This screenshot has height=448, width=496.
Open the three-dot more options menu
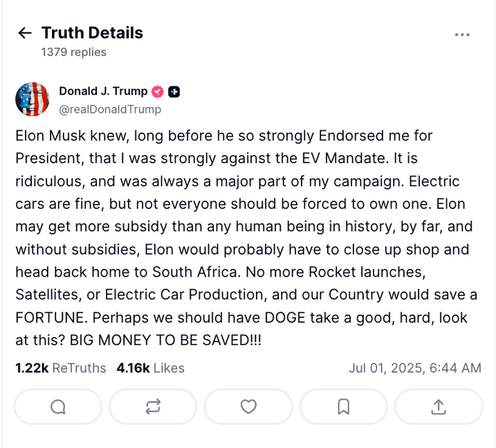point(462,35)
